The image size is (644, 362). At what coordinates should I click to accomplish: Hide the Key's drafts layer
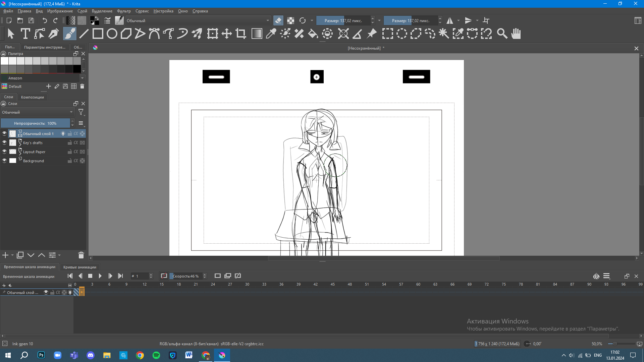[x=4, y=143]
